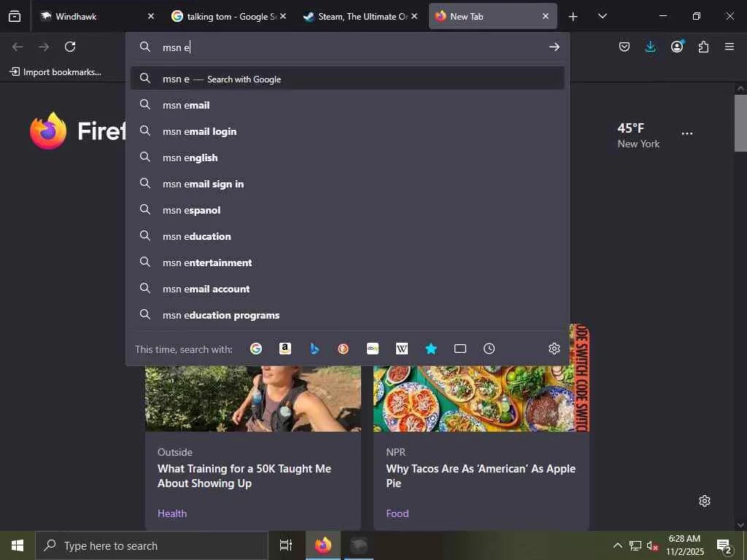This screenshot has width=747, height=560.
Task: Select the 'msn education programs' suggestion
Action: point(347,315)
